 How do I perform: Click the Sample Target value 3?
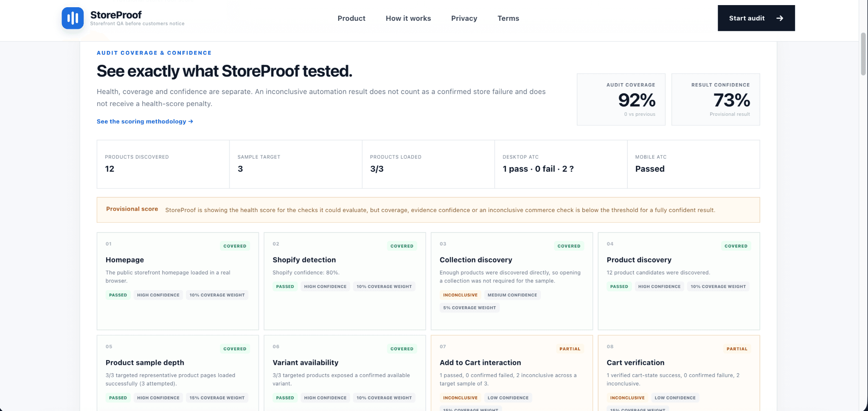pyautogui.click(x=240, y=169)
